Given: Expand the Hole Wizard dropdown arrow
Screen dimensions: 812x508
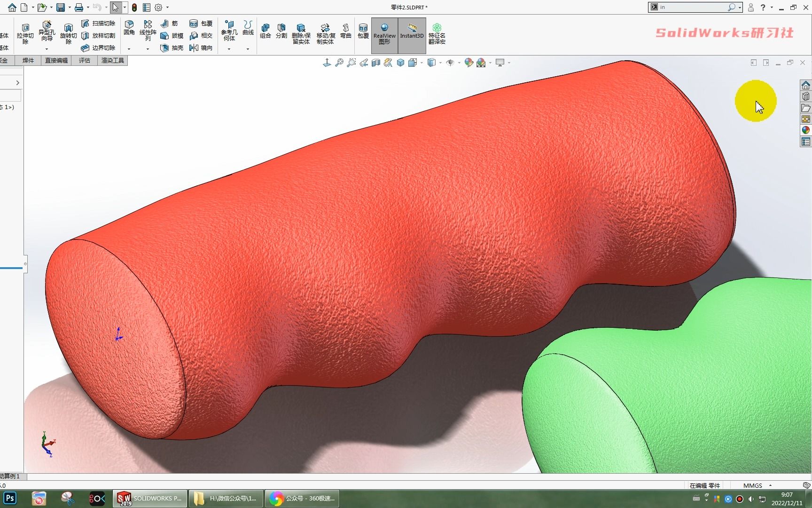Looking at the screenshot, I should click(47, 49).
